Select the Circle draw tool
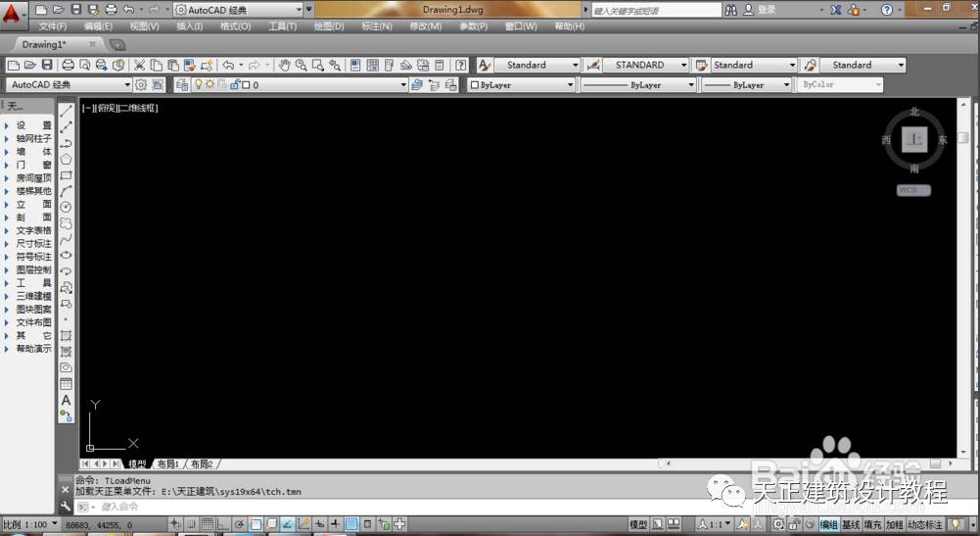Viewport: 980px width, 536px height. tap(67, 207)
